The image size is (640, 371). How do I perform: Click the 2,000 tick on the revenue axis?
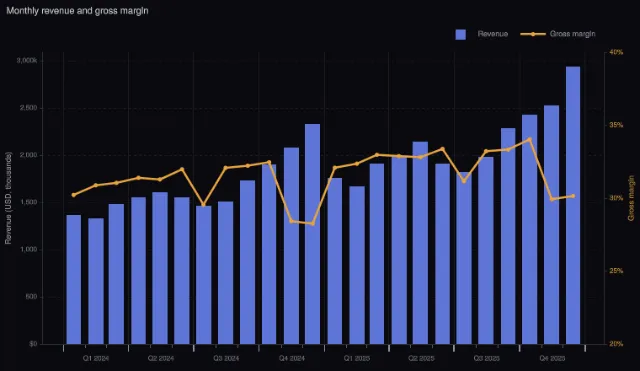click(x=29, y=155)
